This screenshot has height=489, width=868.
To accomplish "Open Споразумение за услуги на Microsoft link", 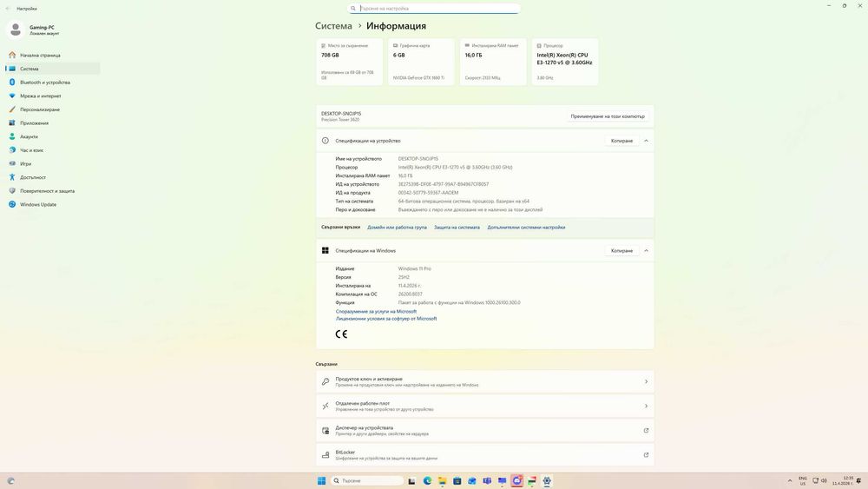I will (376, 311).
